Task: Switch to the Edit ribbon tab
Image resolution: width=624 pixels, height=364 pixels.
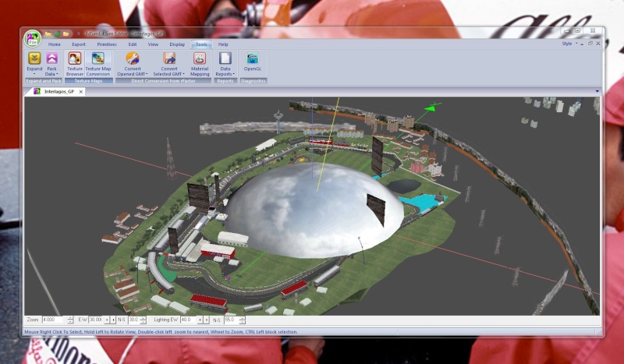Action: coord(133,44)
